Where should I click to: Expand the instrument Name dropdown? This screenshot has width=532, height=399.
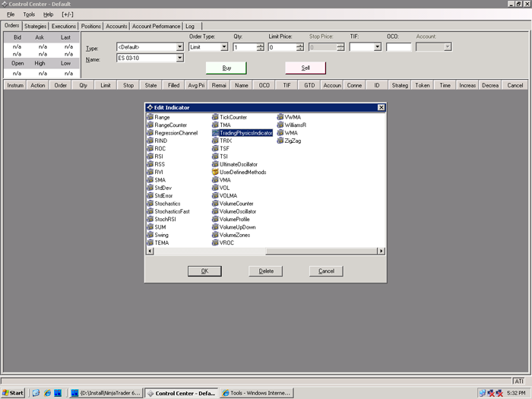[x=179, y=58]
